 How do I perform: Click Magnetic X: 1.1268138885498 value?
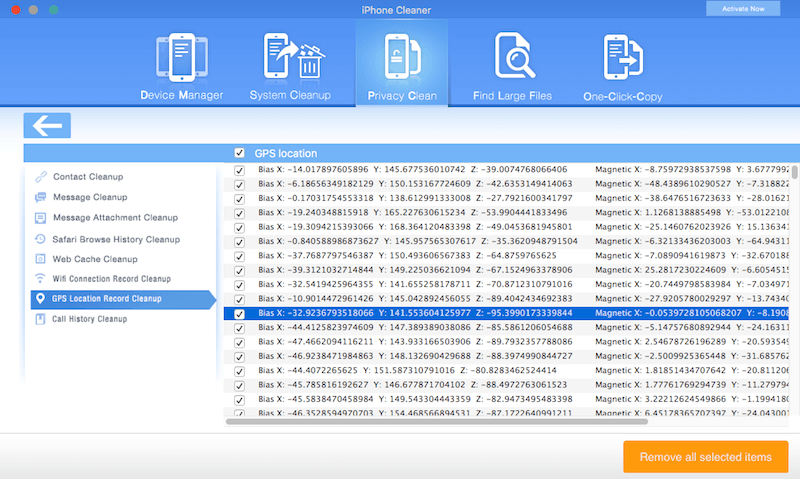(x=658, y=213)
